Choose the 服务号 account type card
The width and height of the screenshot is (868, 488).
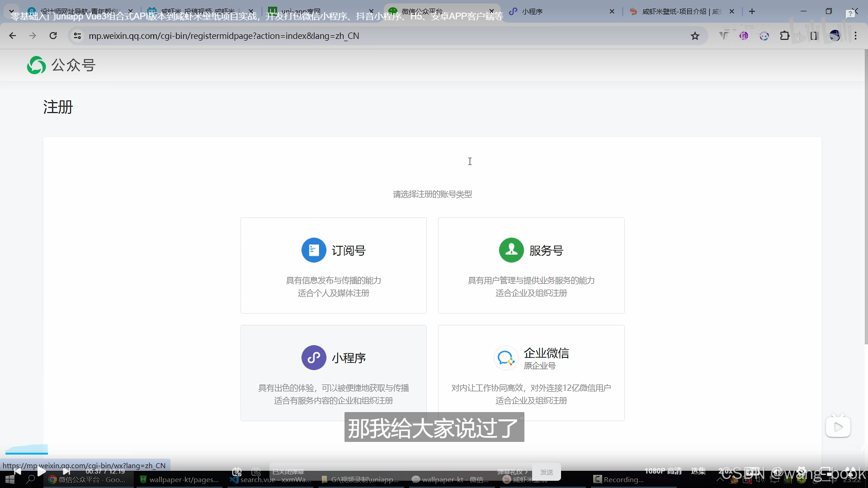click(531, 265)
